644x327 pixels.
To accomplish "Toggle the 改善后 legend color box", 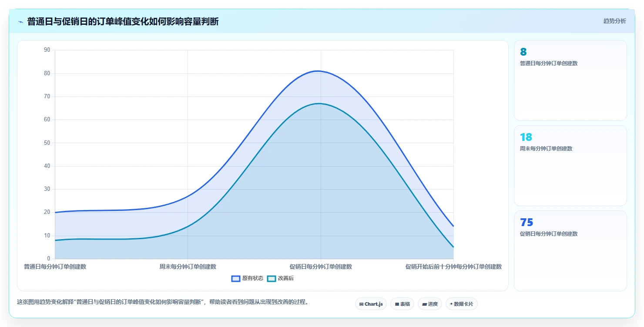I will [x=271, y=278].
